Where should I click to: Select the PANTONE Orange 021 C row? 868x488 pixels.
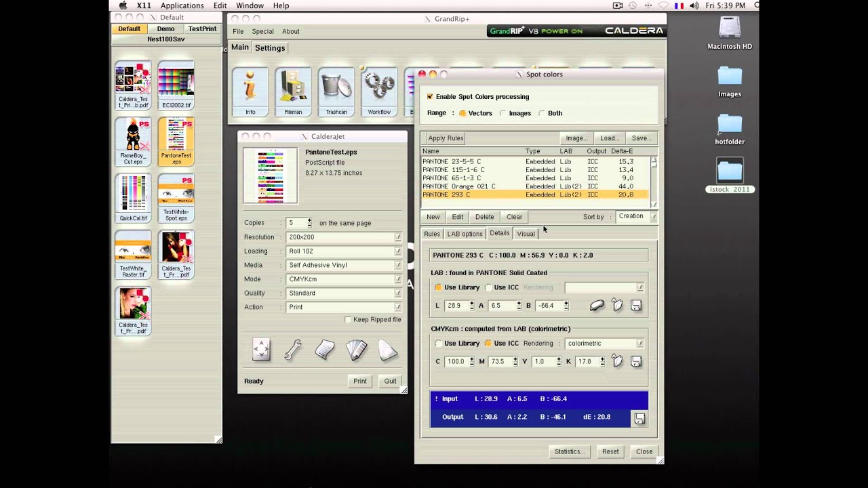click(x=535, y=186)
